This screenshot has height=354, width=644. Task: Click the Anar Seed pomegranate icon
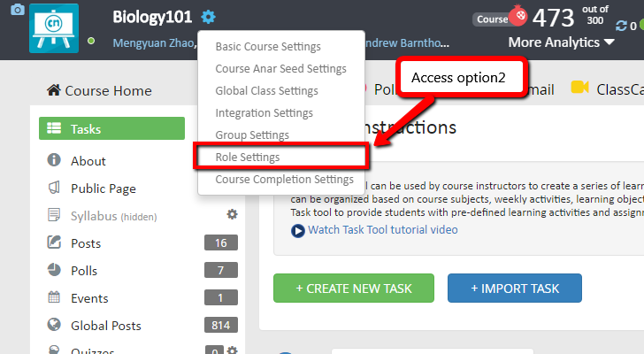point(518,16)
